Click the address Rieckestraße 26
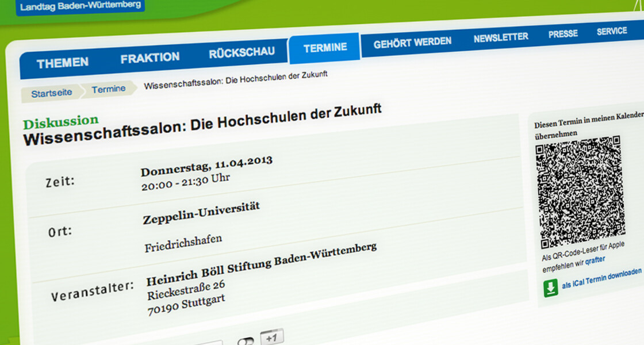The image size is (644, 345). 186,290
